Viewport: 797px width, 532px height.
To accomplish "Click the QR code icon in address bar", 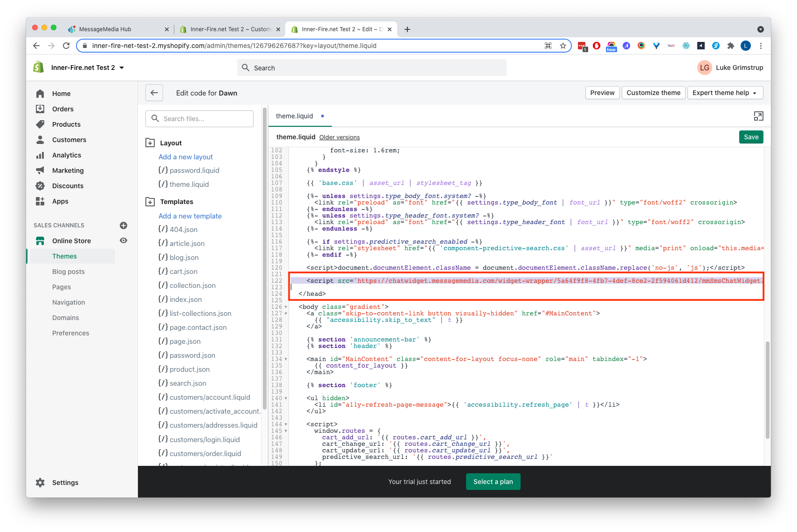I will 548,46.
